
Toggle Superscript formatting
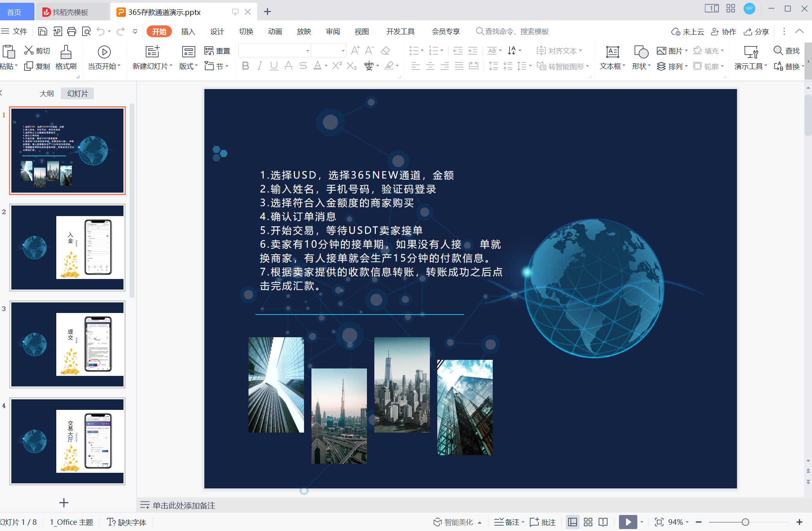337,66
